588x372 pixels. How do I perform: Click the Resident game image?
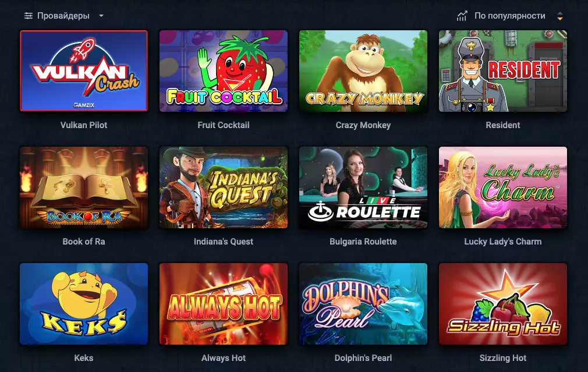click(503, 71)
